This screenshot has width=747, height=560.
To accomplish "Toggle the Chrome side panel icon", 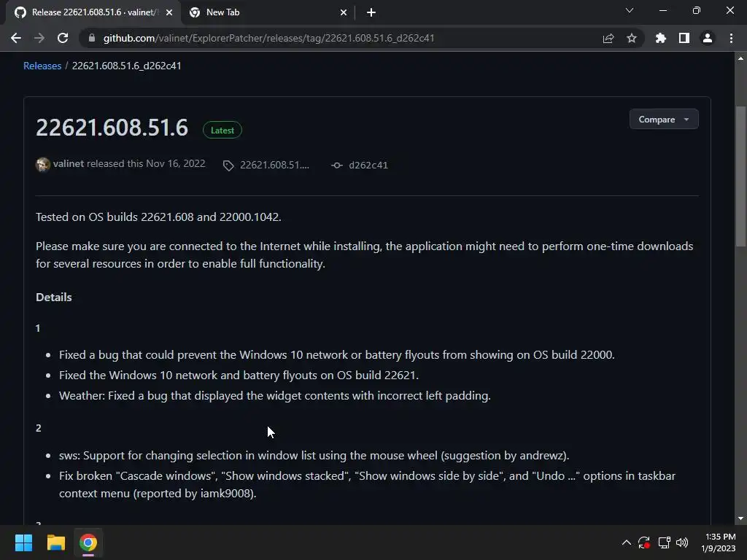I will [x=684, y=38].
